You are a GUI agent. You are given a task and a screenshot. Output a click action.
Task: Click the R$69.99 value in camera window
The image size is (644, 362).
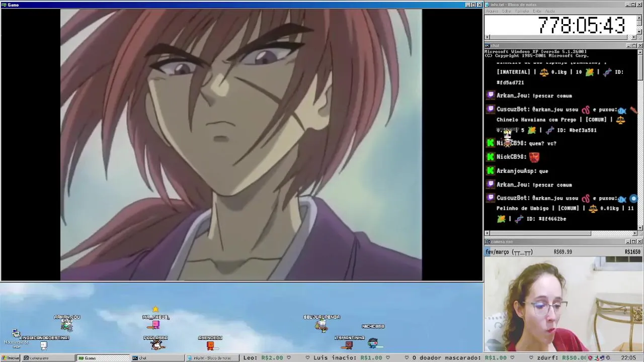point(562,252)
